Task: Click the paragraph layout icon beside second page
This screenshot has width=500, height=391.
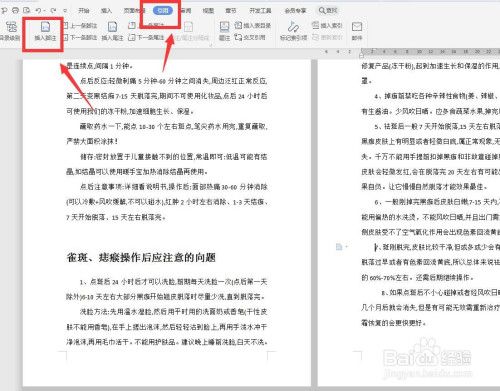Action: (339, 247)
